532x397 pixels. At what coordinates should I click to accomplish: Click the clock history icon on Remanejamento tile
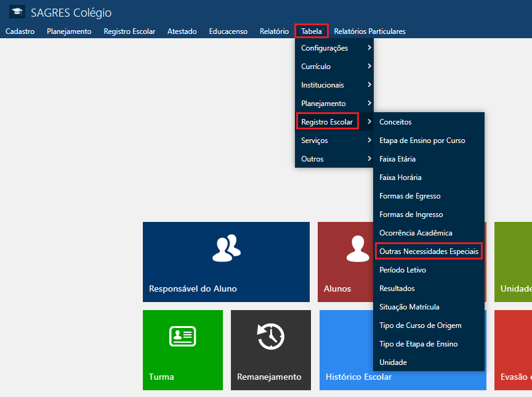point(270,336)
